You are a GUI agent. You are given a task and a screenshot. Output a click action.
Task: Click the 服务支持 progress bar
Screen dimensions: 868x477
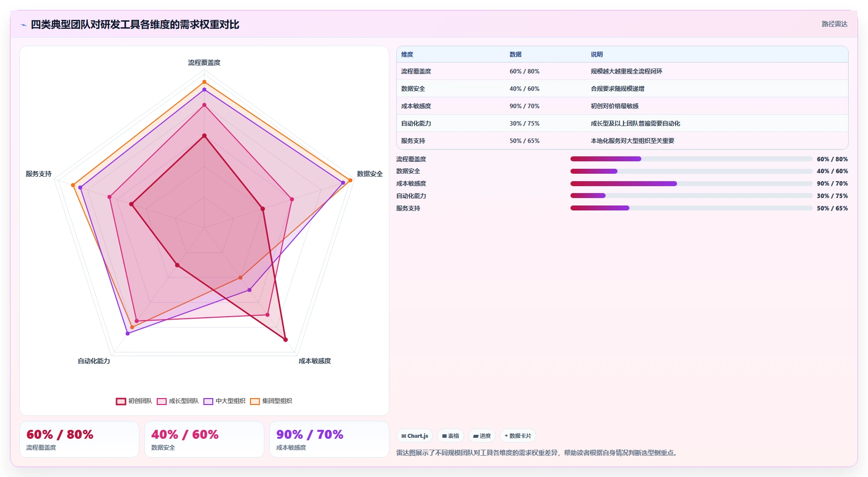tap(691, 208)
